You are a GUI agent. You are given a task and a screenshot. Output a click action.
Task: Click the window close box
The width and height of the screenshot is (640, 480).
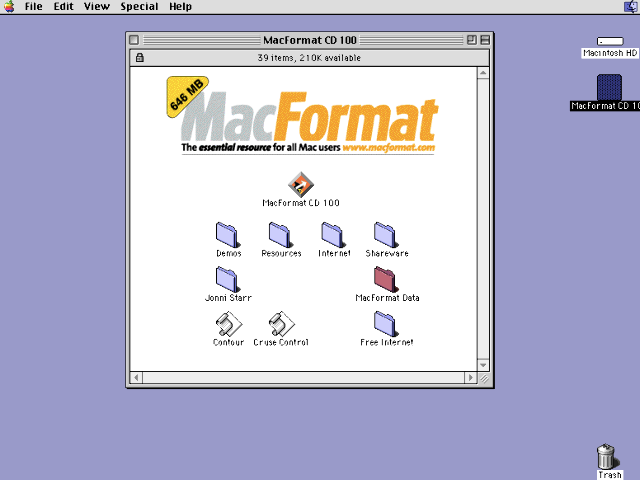(134, 40)
